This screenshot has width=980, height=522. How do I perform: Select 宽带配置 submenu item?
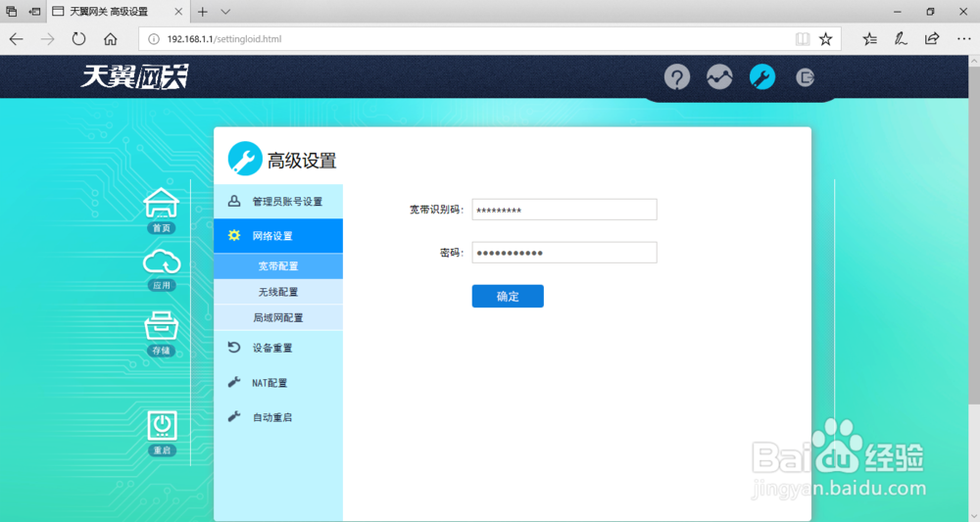pyautogui.click(x=278, y=266)
